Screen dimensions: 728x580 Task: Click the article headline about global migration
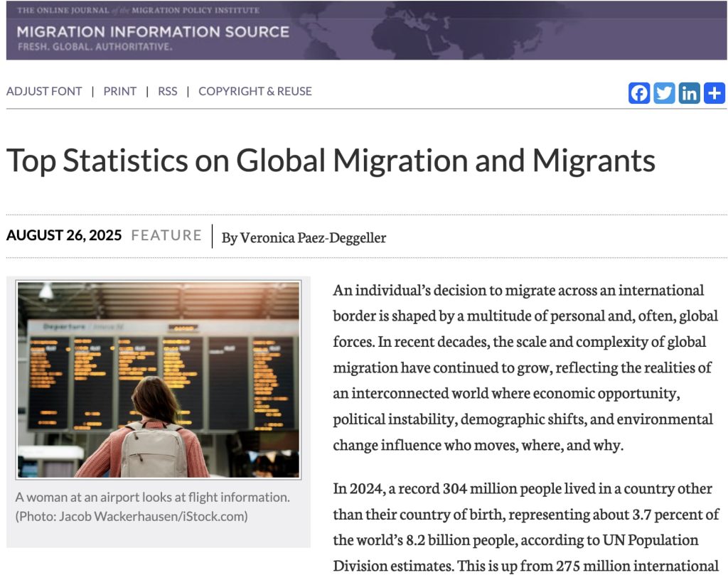[331, 161]
